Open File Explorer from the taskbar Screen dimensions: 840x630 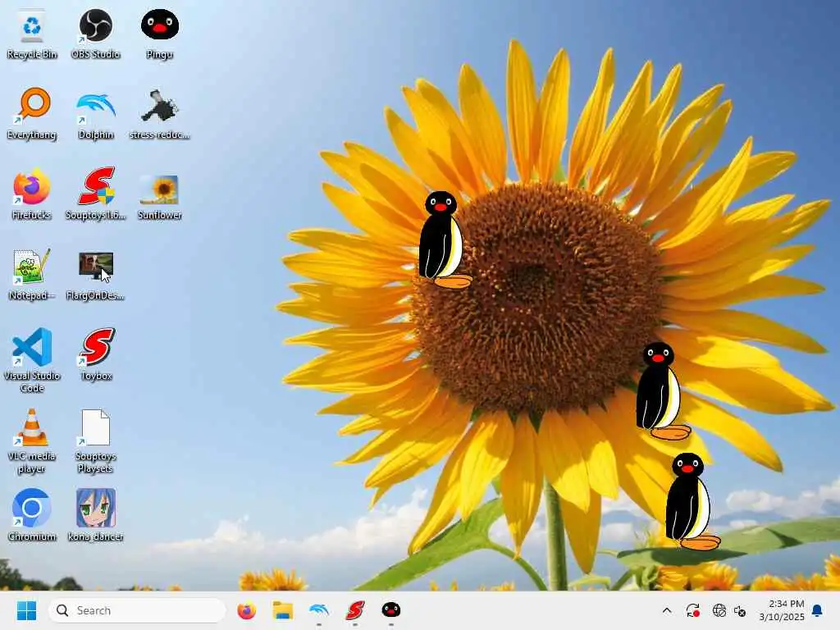[x=282, y=610]
